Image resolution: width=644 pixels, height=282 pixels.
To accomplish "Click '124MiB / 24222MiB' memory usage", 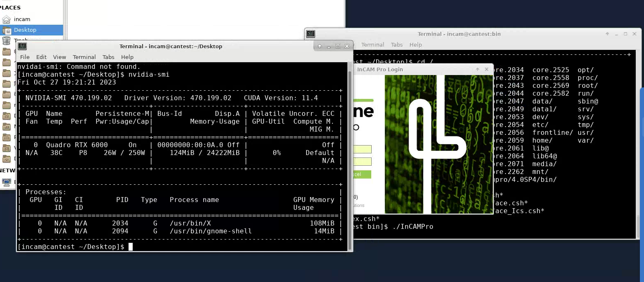I will pyautogui.click(x=204, y=153).
